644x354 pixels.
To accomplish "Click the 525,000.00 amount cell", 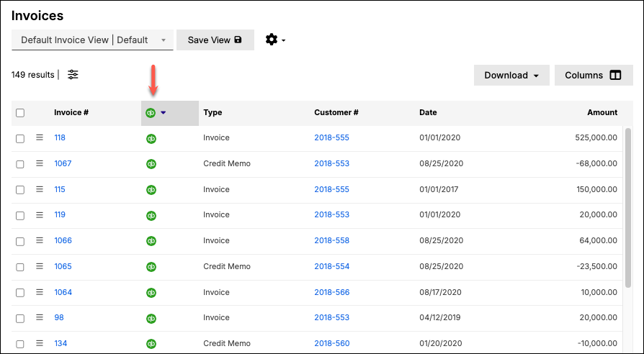I will [596, 137].
